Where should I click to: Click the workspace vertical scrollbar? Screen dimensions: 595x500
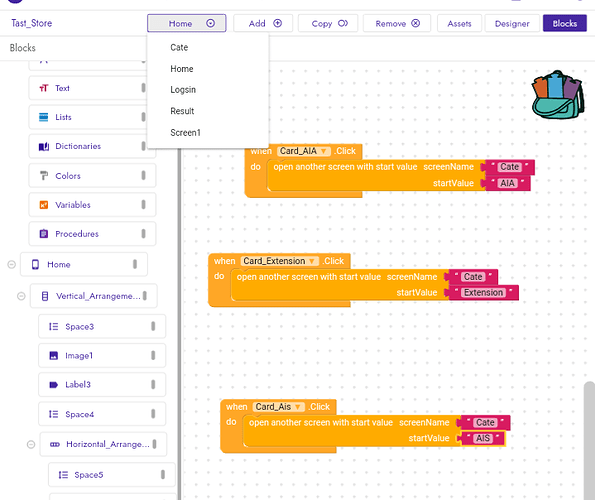click(589, 440)
